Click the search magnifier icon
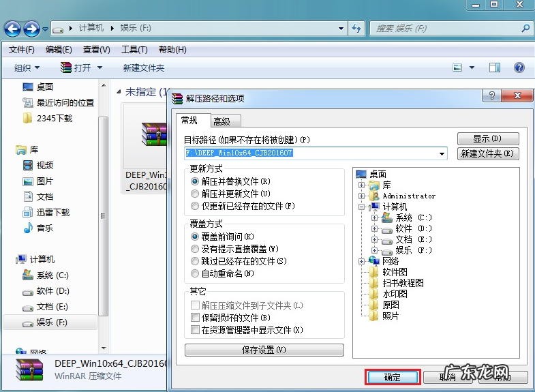The height and width of the screenshot is (392, 535). (x=525, y=29)
